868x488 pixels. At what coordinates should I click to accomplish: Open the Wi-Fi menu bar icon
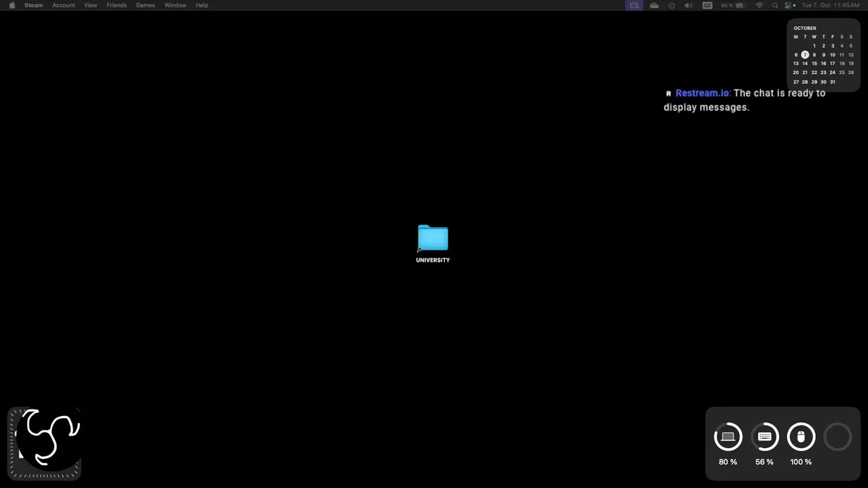759,5
